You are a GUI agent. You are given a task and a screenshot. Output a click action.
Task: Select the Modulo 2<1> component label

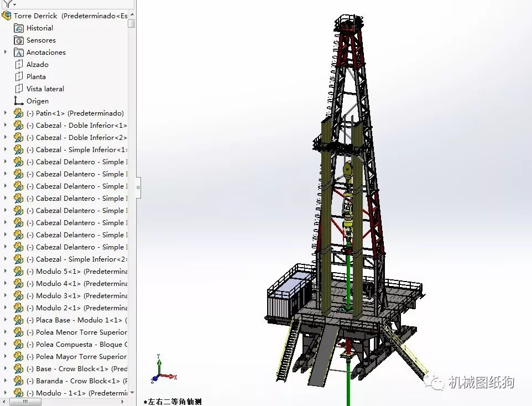pos(77,308)
